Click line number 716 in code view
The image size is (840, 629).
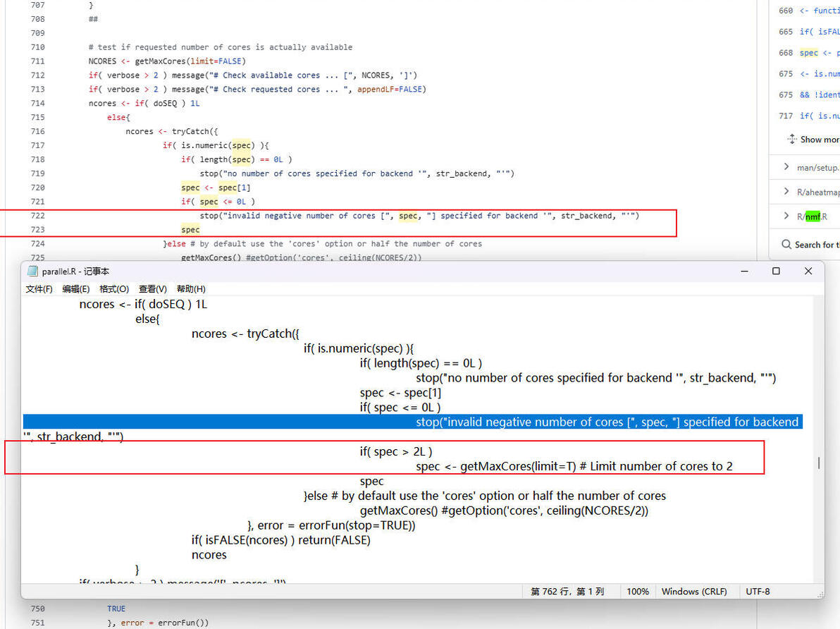point(37,131)
